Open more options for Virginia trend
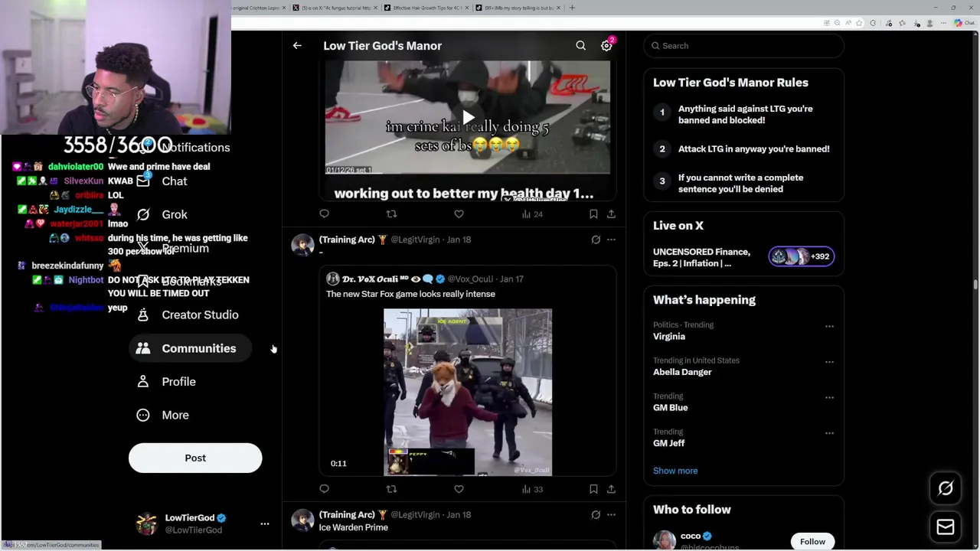This screenshot has width=980, height=551. tap(829, 326)
